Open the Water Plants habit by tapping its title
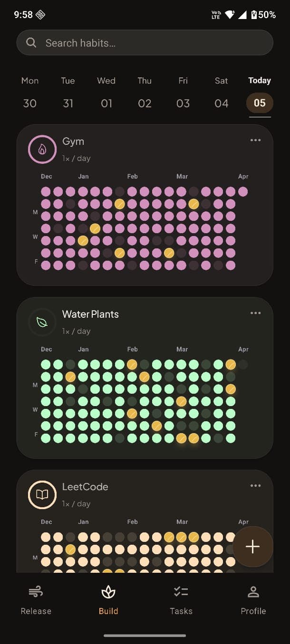Viewport: 290px width, 644px height. 90,314
